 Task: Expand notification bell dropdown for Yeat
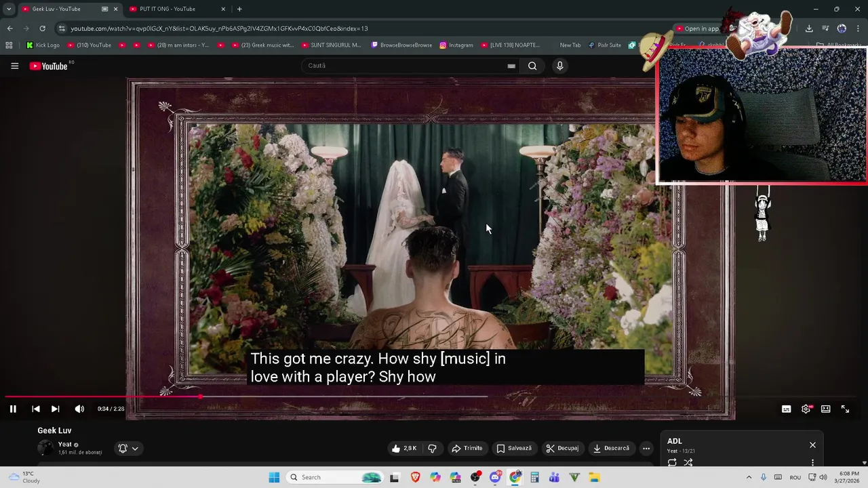point(128,448)
